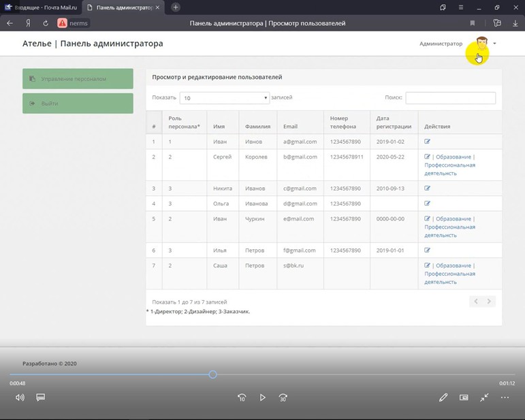Toggle video player volume icon
Image resolution: width=525 pixels, height=420 pixels.
click(x=20, y=398)
